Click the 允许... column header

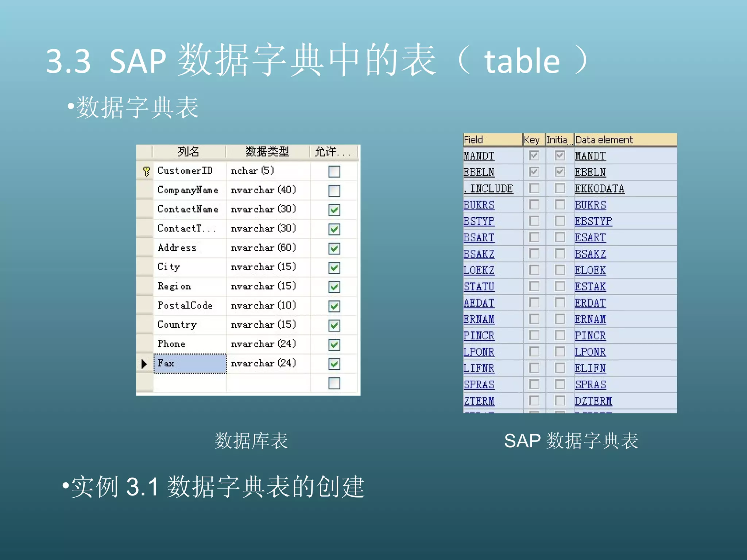point(333,152)
